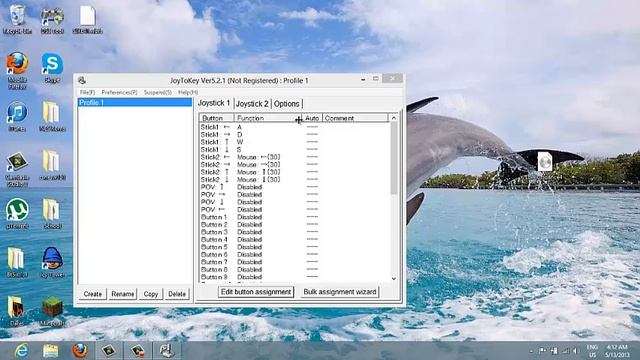Open the Preferences(P) menu
The height and width of the screenshot is (360, 640).
[119, 93]
